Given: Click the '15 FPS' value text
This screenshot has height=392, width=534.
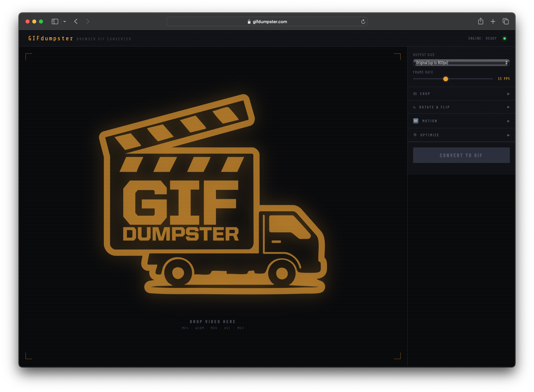Looking at the screenshot, I should tap(503, 79).
